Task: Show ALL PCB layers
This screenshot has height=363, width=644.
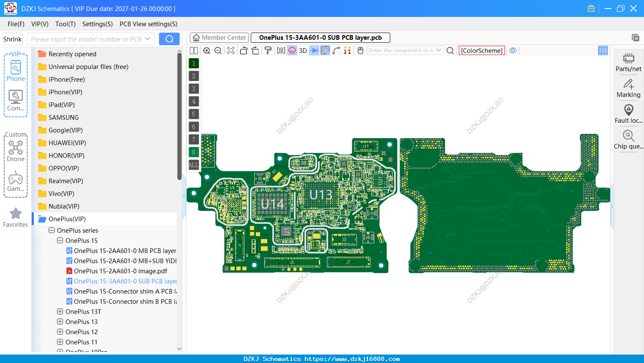Action: pyautogui.click(x=194, y=165)
